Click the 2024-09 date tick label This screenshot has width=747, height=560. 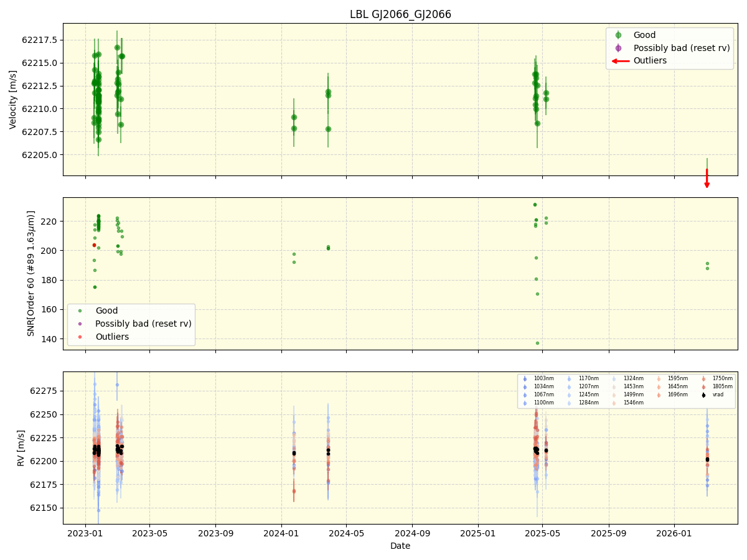pyautogui.click(x=412, y=533)
